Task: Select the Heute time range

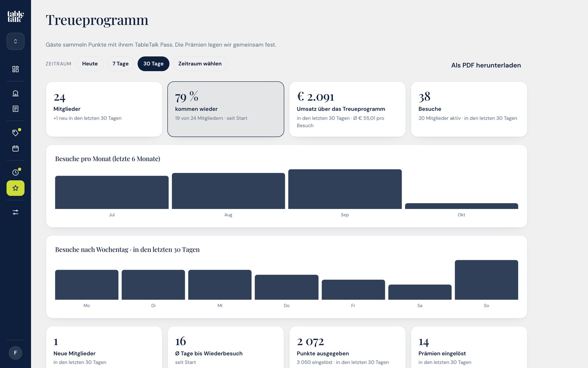Action: (90, 64)
